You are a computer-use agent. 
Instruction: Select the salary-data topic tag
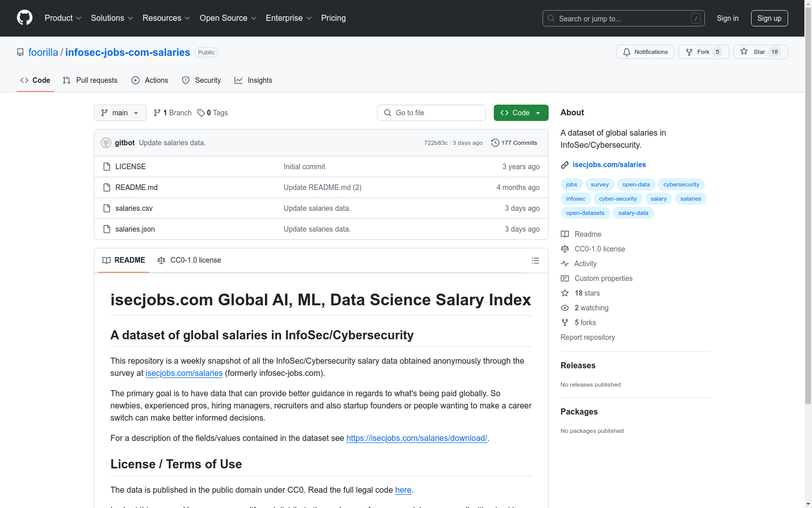pyautogui.click(x=633, y=213)
